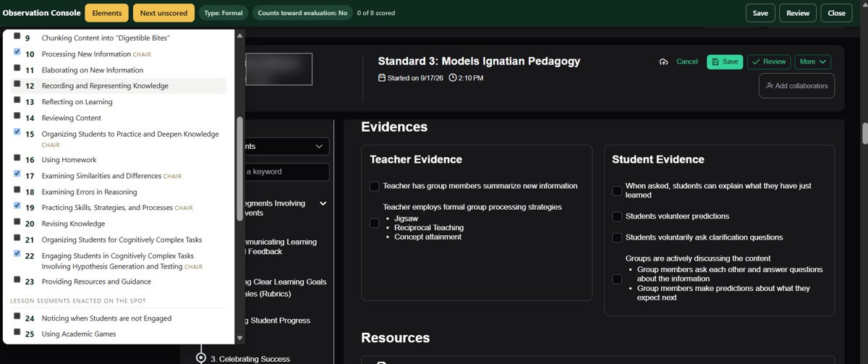Click the clock icon beside 2:10 PM
The height and width of the screenshot is (364, 868).
(453, 77)
